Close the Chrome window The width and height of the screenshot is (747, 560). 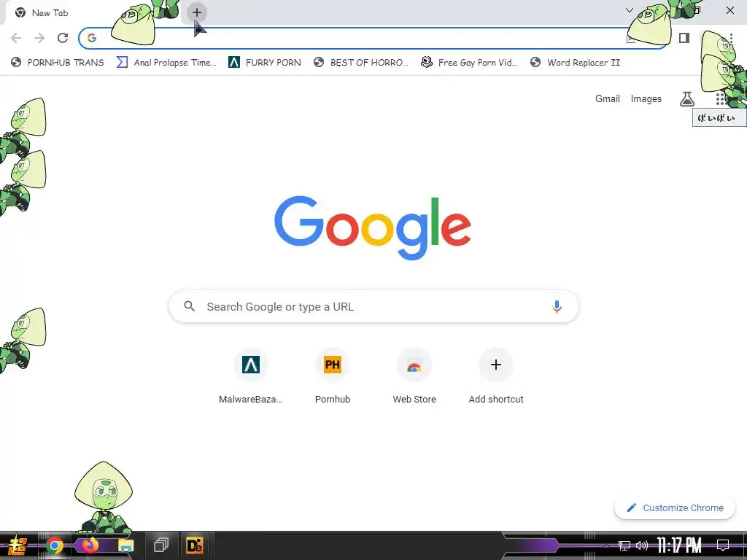coord(729,10)
